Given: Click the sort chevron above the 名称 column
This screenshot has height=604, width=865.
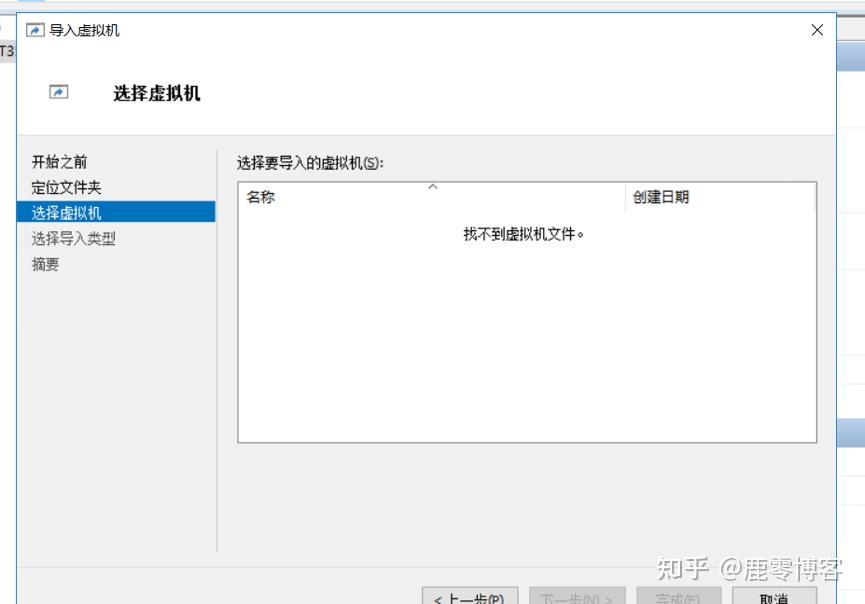Looking at the screenshot, I should coord(433,187).
